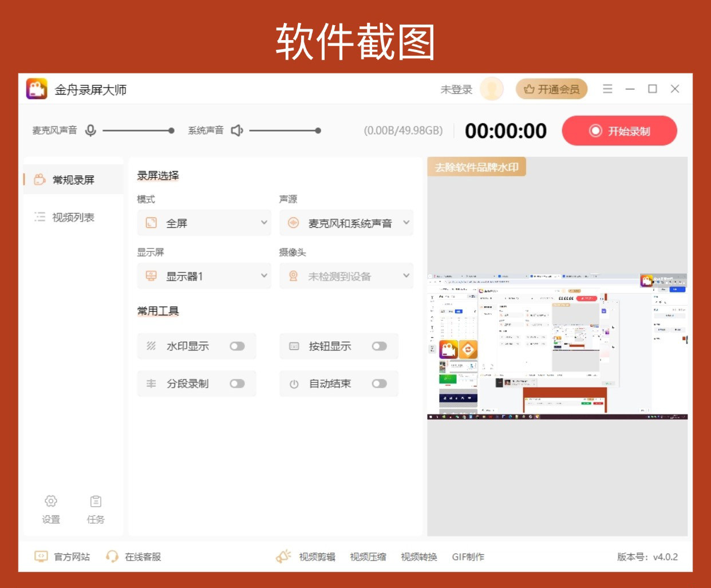Select the 常规录屏 sidebar tab
Viewport: 711px width, 588px height.
pos(73,179)
